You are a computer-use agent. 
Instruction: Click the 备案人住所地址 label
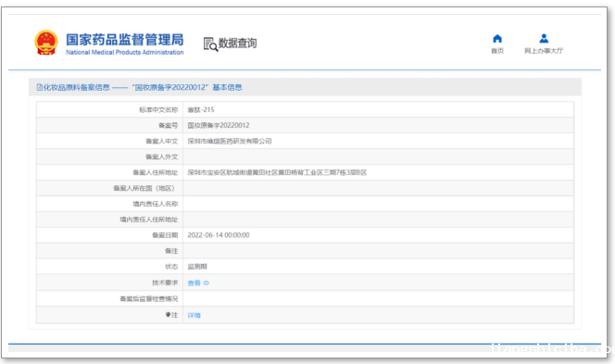156,172
